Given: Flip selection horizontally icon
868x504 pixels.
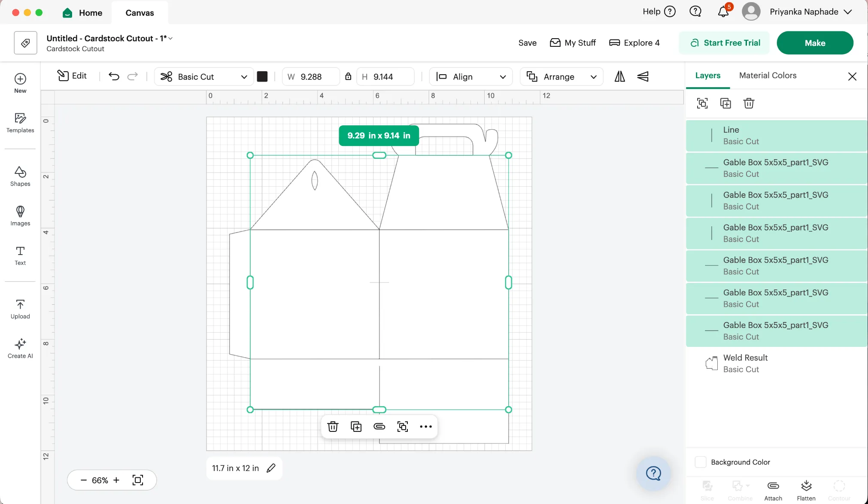Looking at the screenshot, I should click(619, 76).
